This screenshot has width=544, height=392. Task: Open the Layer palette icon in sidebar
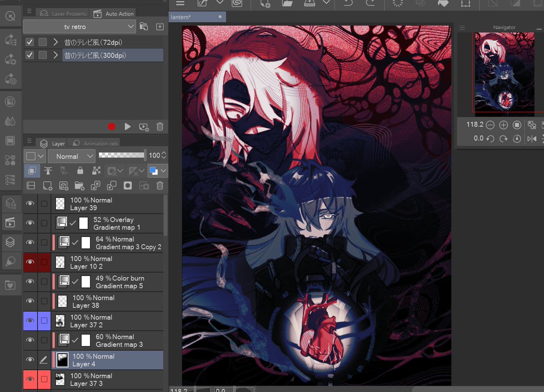coord(10,242)
